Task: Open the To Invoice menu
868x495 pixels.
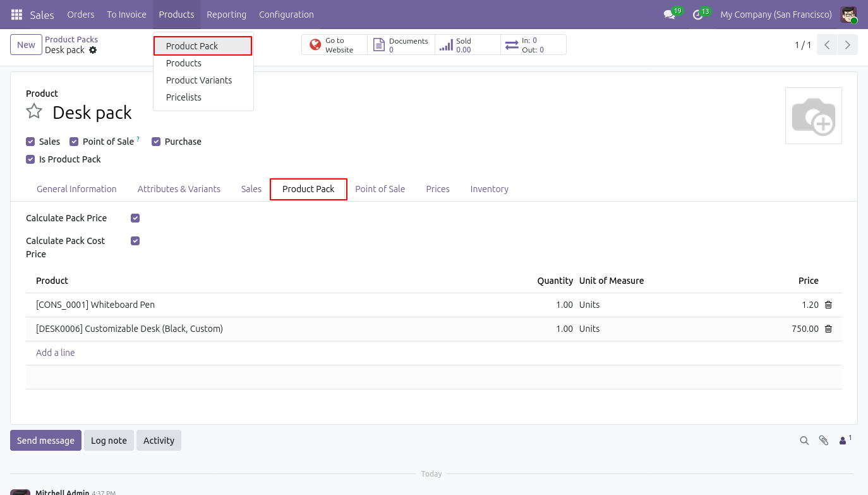Action: 126,15
